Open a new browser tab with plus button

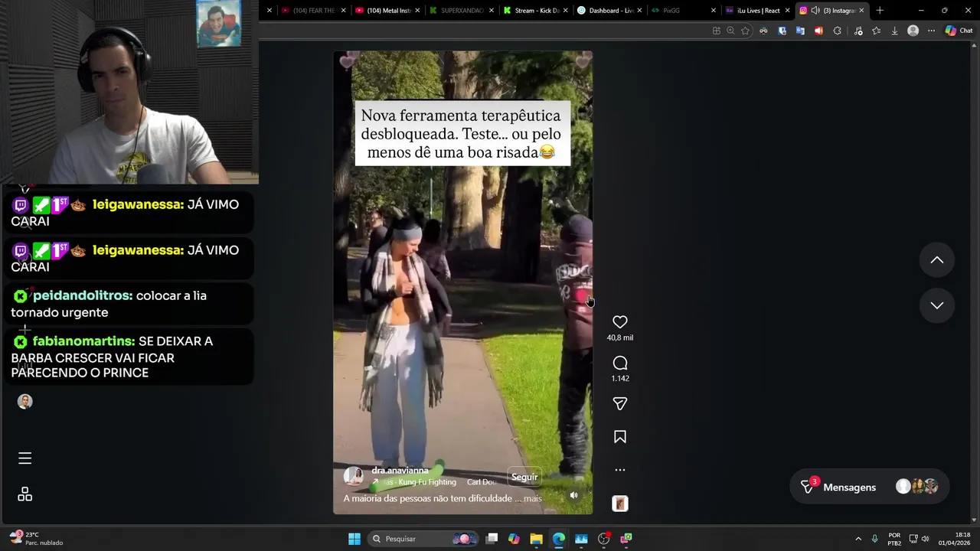tap(880, 11)
